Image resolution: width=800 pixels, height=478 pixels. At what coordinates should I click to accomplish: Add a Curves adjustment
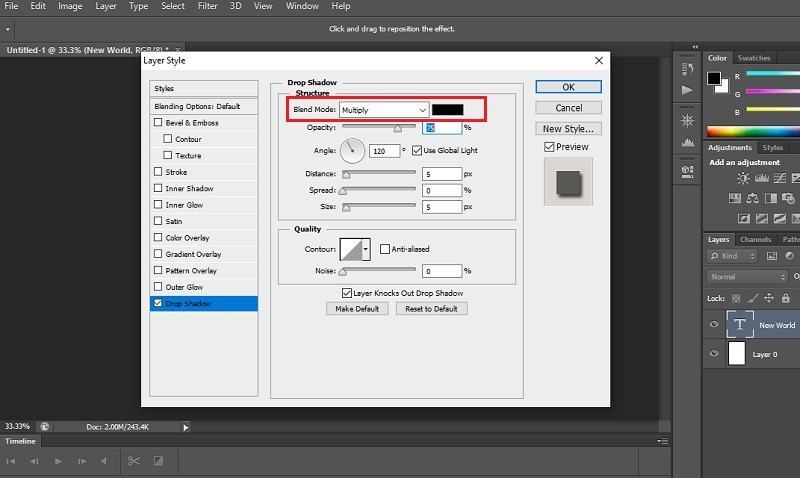[780, 178]
